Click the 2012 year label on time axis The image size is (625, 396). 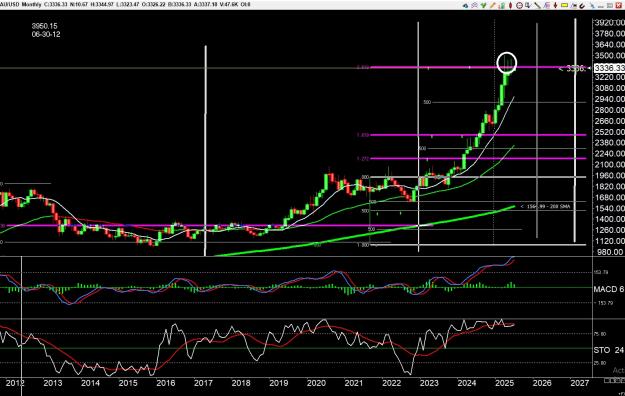pos(15,383)
